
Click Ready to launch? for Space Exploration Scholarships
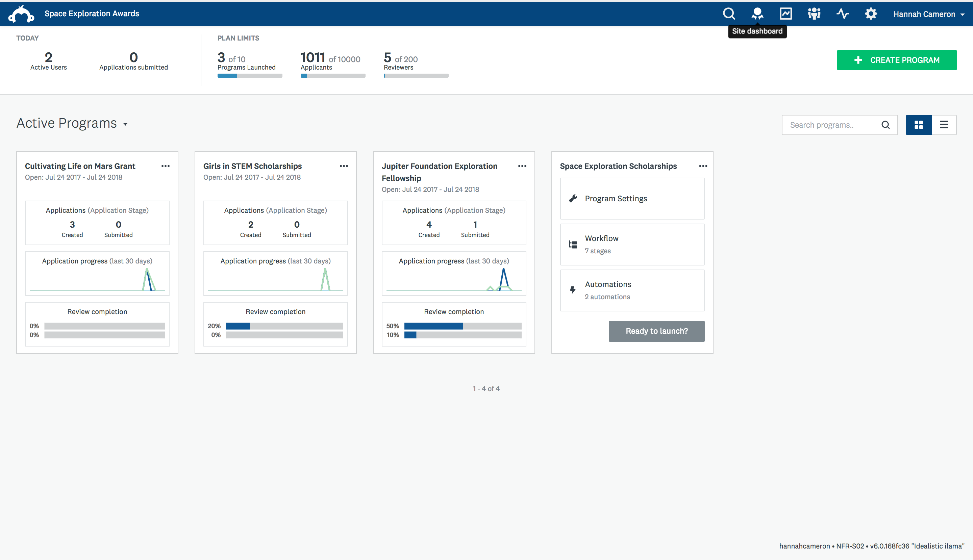pyautogui.click(x=656, y=331)
